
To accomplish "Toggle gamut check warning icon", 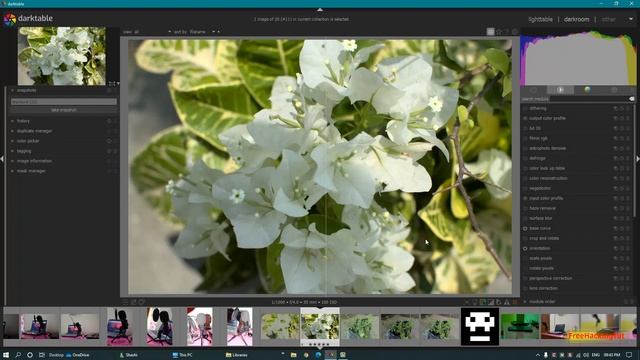I will pyautogui.click(x=507, y=302).
